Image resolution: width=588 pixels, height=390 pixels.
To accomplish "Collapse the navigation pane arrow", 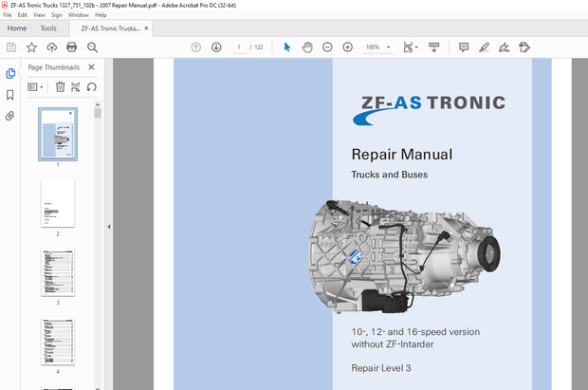I will click(109, 227).
